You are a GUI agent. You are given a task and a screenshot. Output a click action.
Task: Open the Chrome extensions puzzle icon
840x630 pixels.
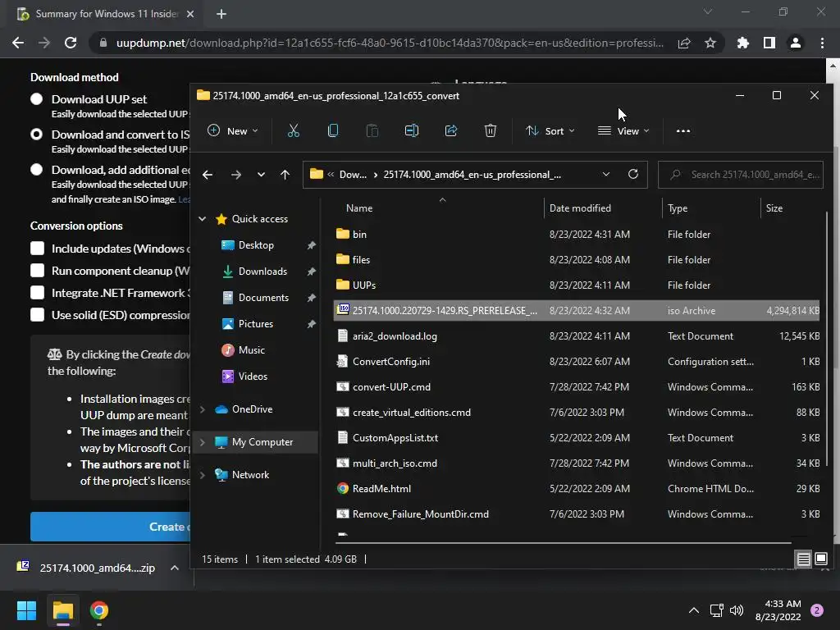[743, 43]
